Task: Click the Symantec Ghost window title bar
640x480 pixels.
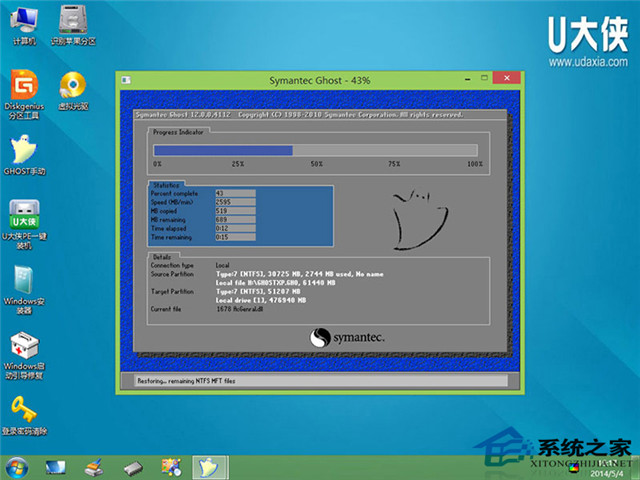Action: coord(300,78)
